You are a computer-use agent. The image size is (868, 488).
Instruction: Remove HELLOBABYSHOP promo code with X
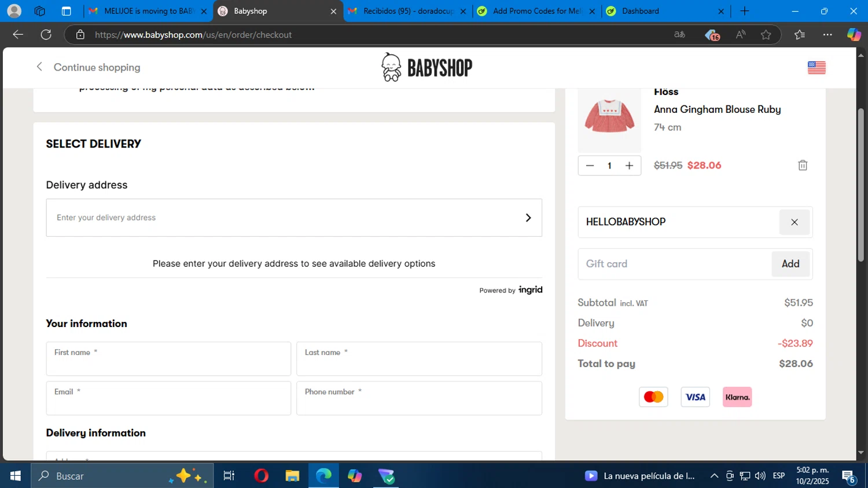[795, 222]
